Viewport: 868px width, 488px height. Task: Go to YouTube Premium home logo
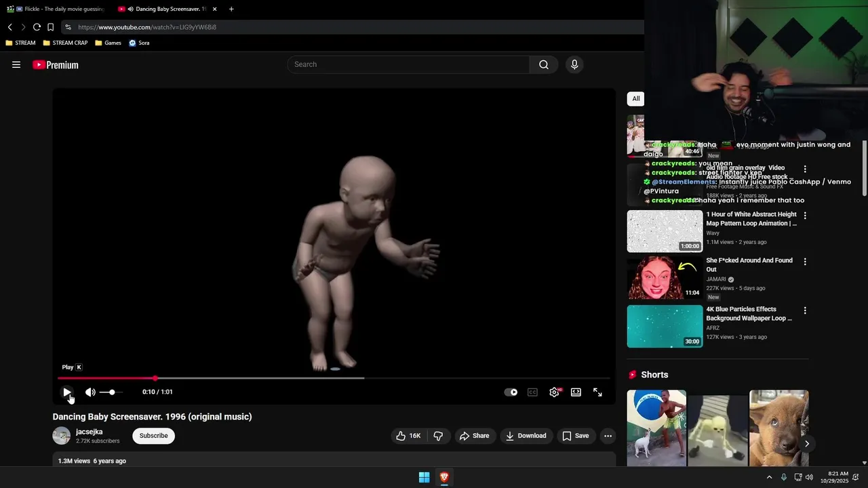tap(56, 65)
